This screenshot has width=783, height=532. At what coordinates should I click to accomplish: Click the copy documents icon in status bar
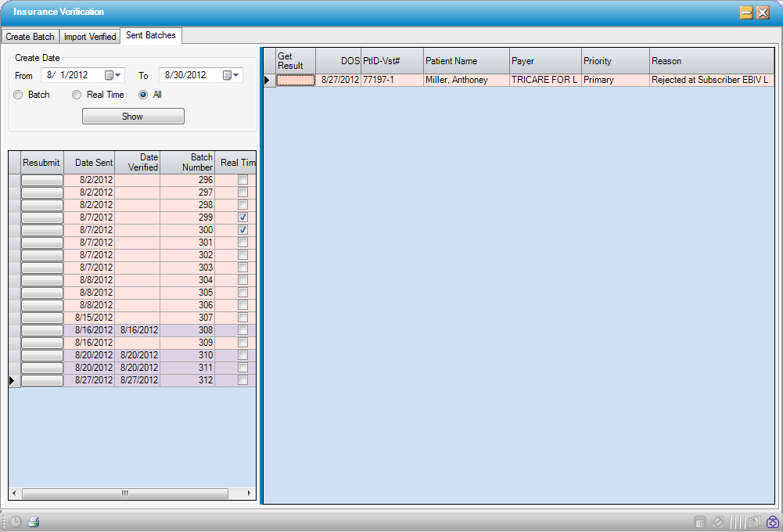755,522
